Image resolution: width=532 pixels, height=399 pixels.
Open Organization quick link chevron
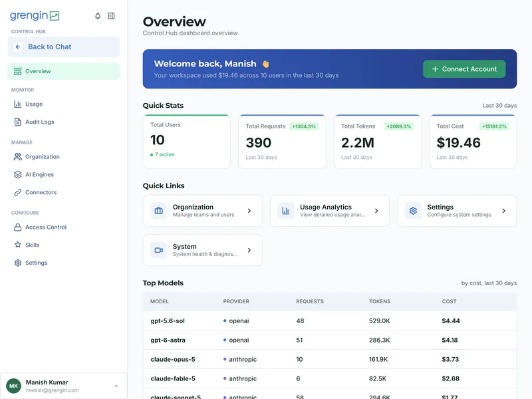pos(249,211)
